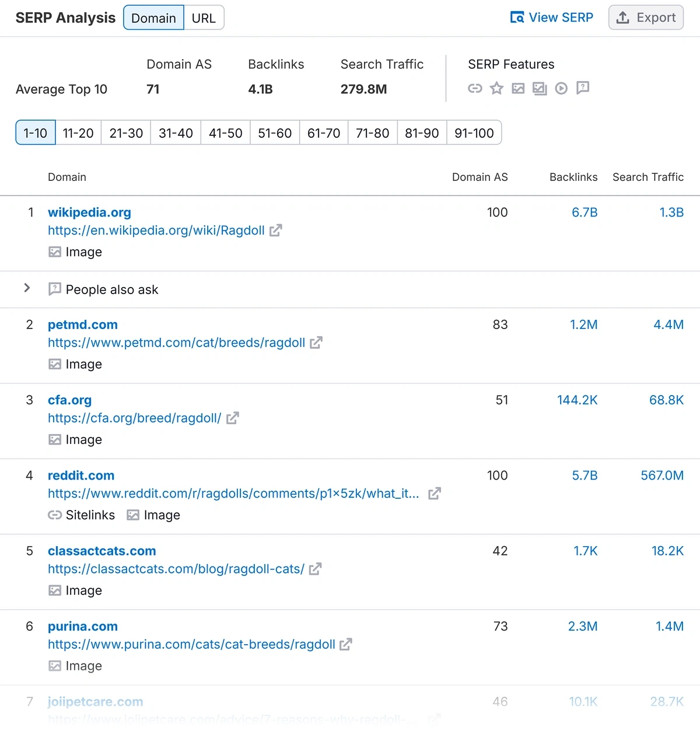
Task: Open the cfa.org/breed/ragdoll URL
Action: 135,418
